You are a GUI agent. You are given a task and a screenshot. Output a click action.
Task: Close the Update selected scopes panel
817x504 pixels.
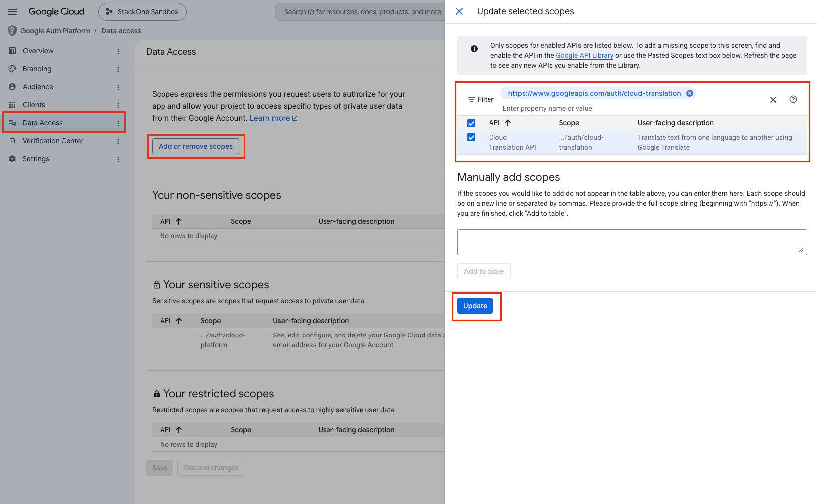[x=459, y=11]
